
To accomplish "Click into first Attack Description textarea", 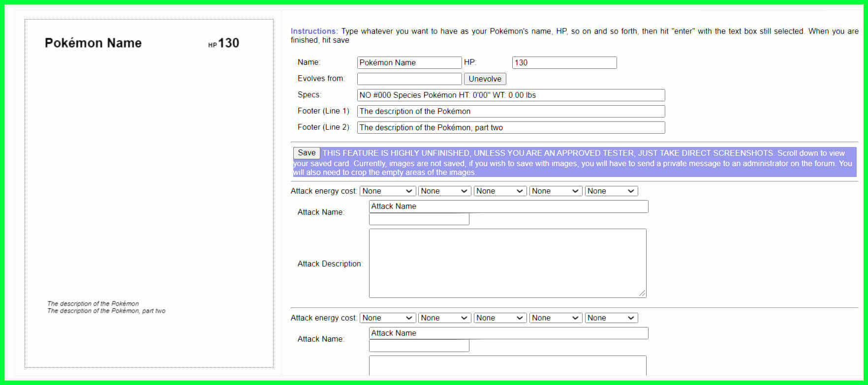I will (508, 263).
